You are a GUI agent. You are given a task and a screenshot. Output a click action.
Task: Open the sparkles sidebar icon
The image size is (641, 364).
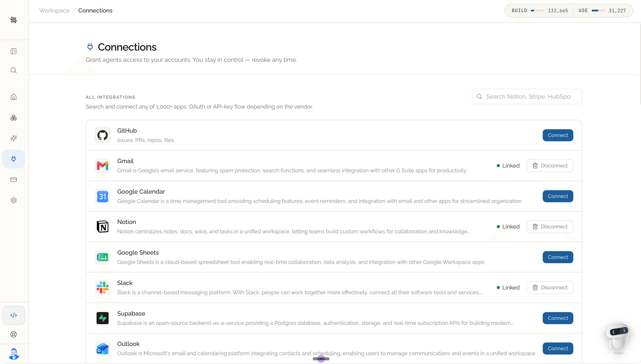(14, 138)
